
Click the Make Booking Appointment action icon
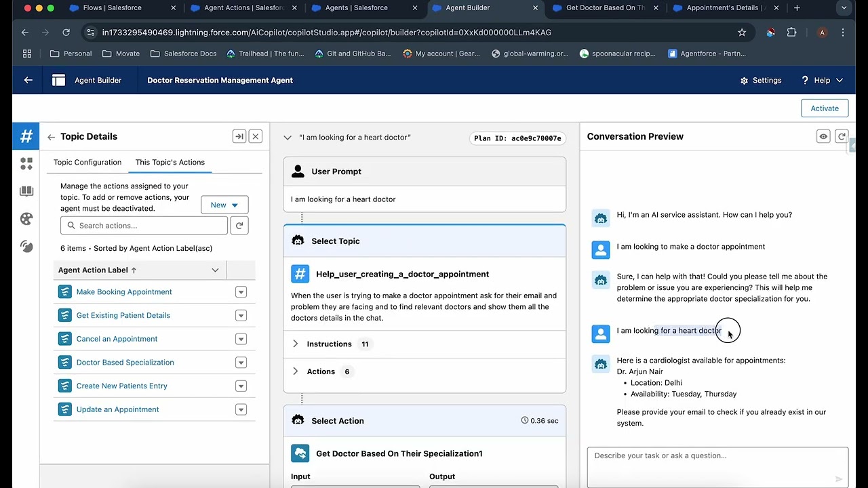click(x=65, y=292)
